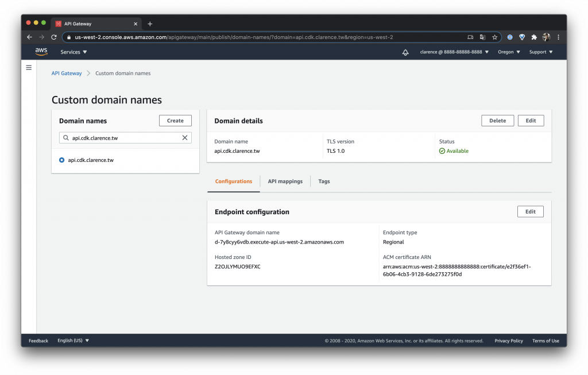Switch to the API mappings tab

[x=285, y=181]
